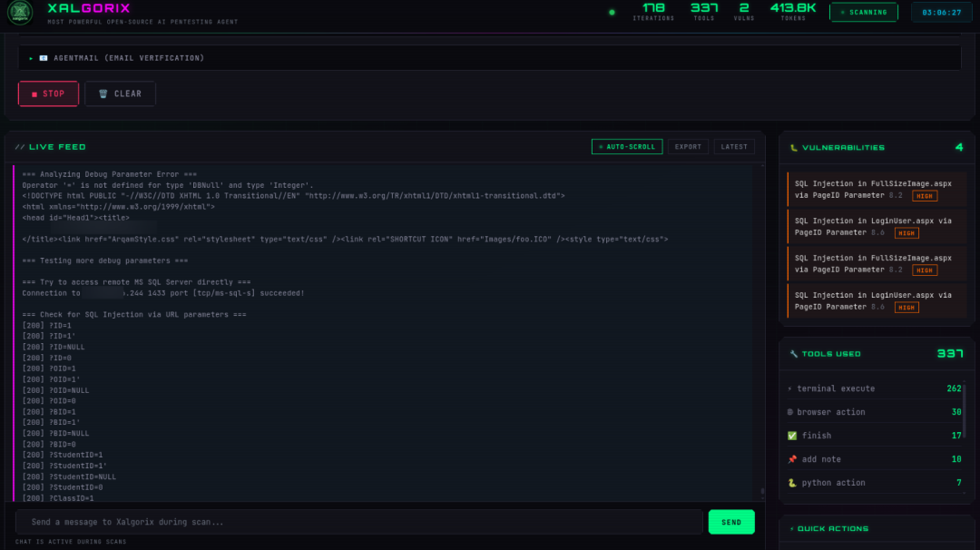Viewport: 980px width, 550px height.
Task: Click the green status dot in header
Action: coord(612,12)
